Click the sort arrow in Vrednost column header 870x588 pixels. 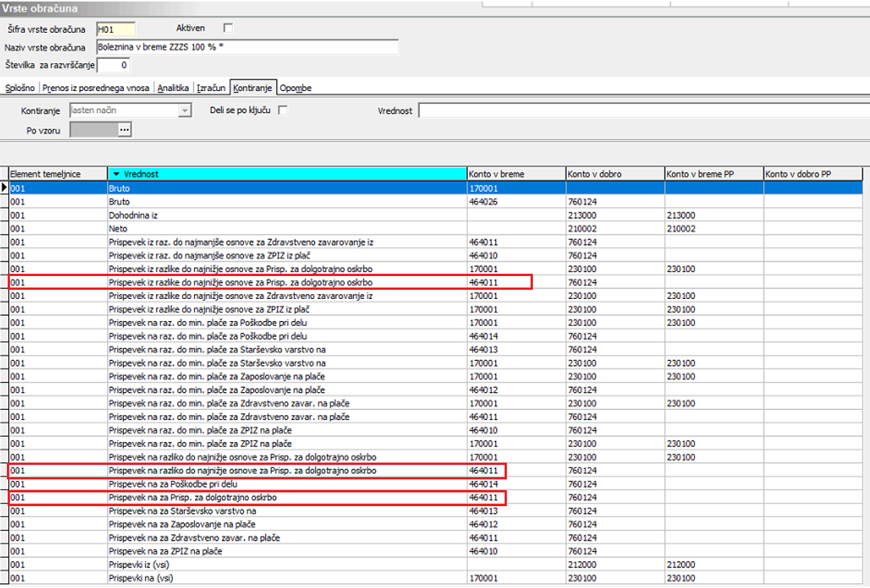click(x=116, y=174)
